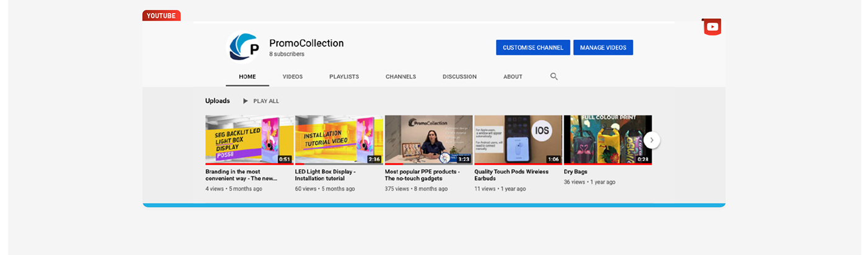Open the Playlists tab
Image resolution: width=868 pixels, height=255 pixels.
344,77
